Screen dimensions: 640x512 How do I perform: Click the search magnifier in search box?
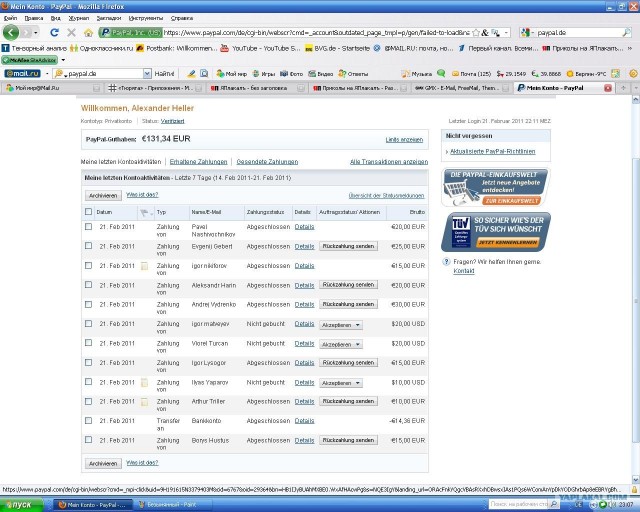tap(626, 33)
